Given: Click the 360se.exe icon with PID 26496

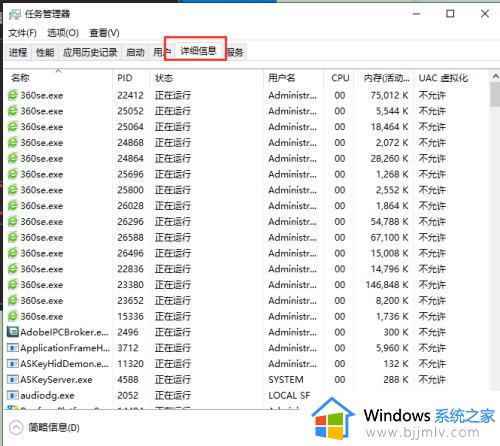Looking at the screenshot, I should click(13, 253).
